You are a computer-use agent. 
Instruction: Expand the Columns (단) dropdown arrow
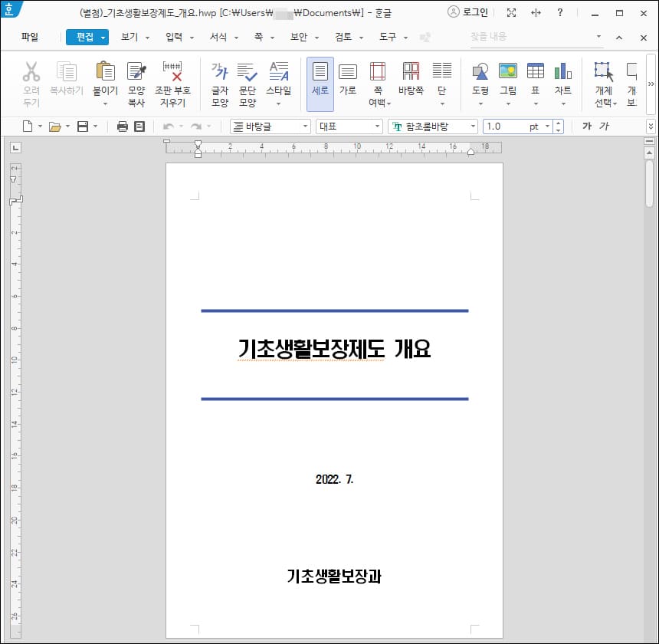pyautogui.click(x=442, y=103)
